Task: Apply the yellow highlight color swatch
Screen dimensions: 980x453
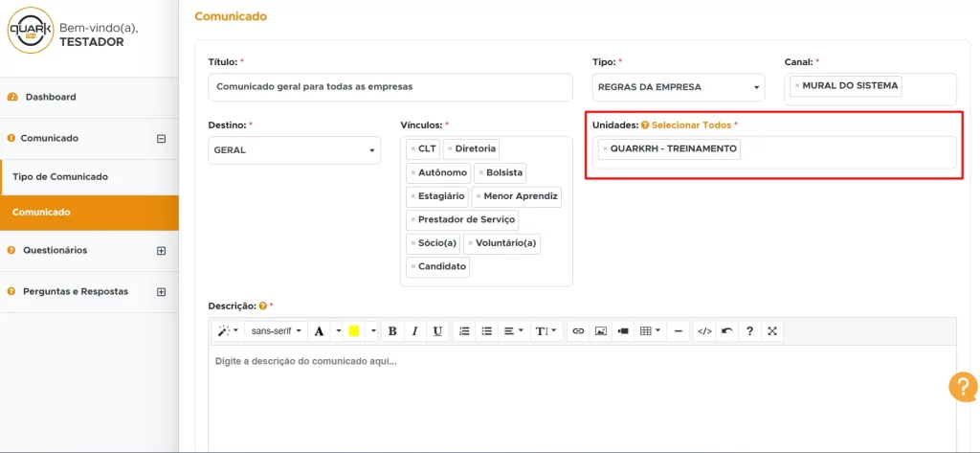Action: coord(353,331)
